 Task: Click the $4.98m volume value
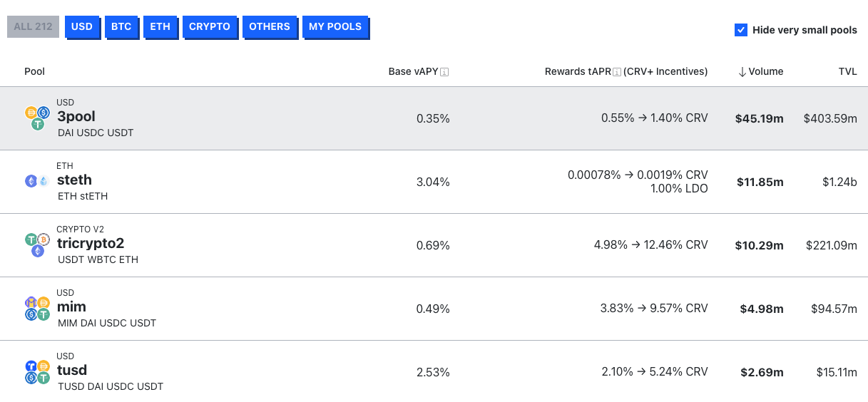762,309
